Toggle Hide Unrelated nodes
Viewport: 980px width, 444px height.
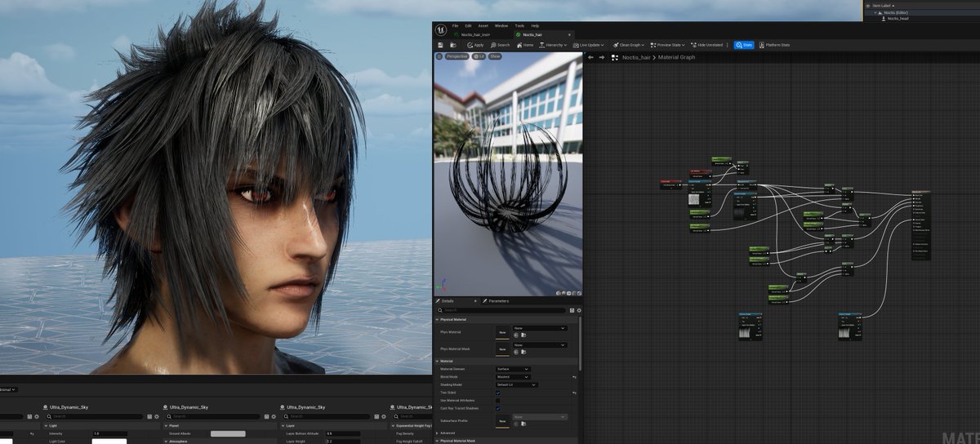(x=708, y=45)
